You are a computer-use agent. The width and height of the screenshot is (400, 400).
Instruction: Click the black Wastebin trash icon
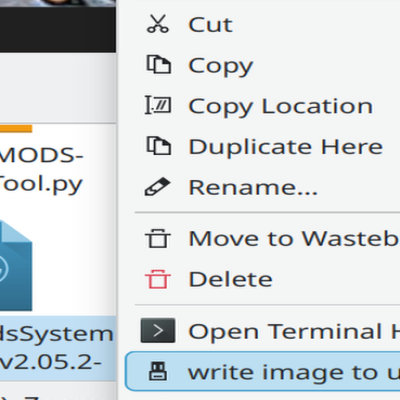pos(158,238)
